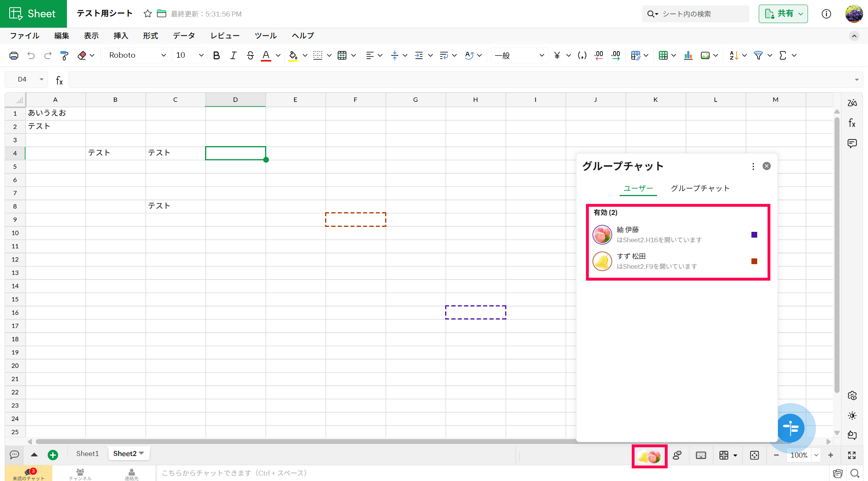Switch to Sheet1 tab
This screenshot has width=868, height=481.
click(87, 454)
